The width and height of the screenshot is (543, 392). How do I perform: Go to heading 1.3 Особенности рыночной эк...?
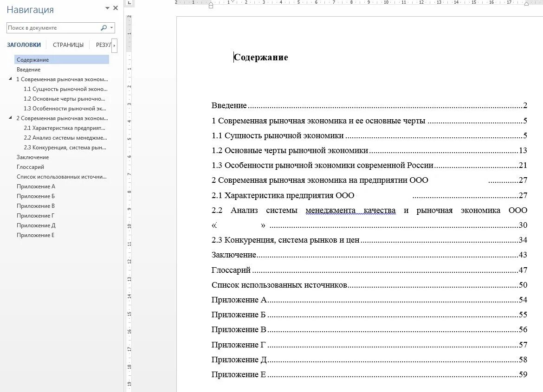point(65,108)
